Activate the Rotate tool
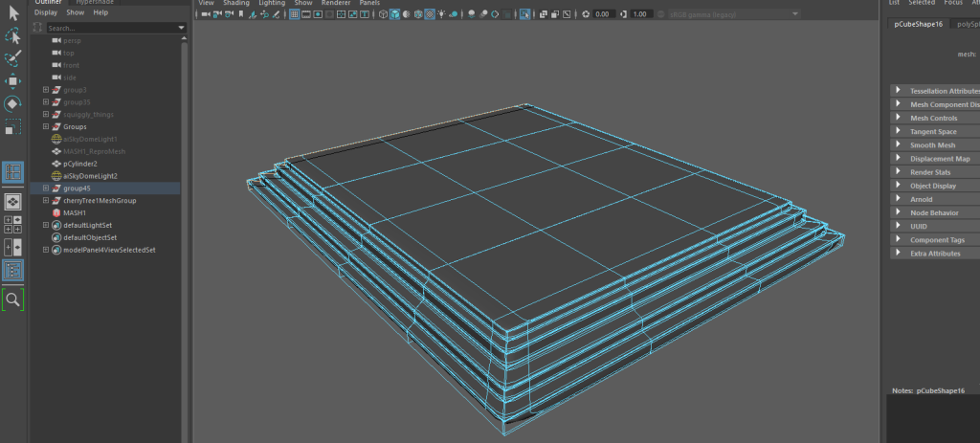The width and height of the screenshot is (980, 443). pos(13,103)
